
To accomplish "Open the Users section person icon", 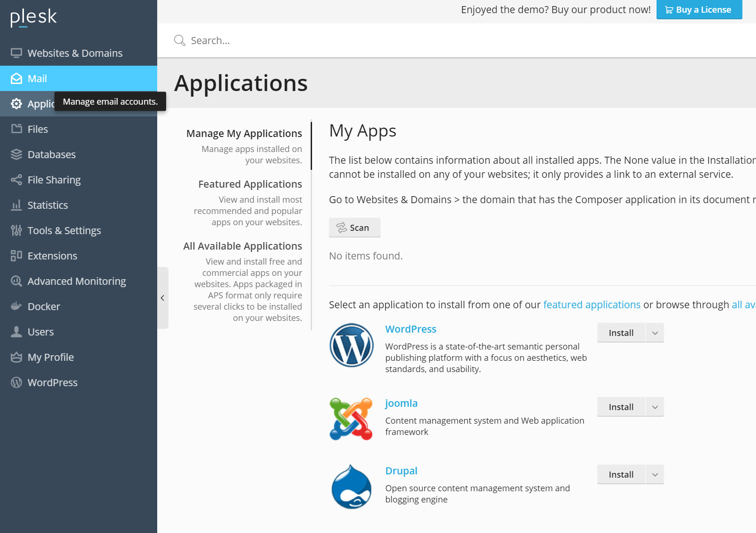I will [16, 331].
